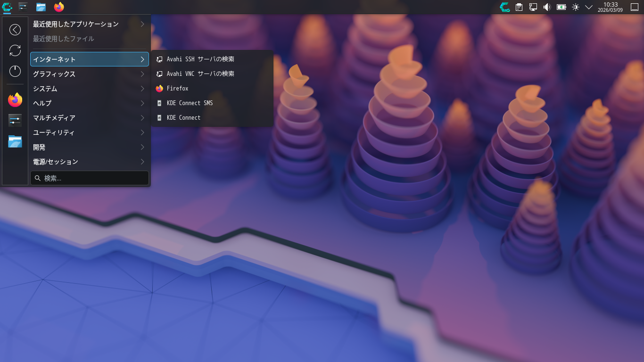Click the back arrow in the launcher
Image resolution: width=644 pixels, height=362 pixels.
tap(15, 29)
